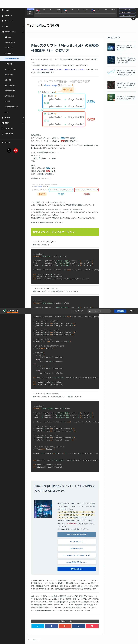Click the ログイン link in header

click(132, 311)
